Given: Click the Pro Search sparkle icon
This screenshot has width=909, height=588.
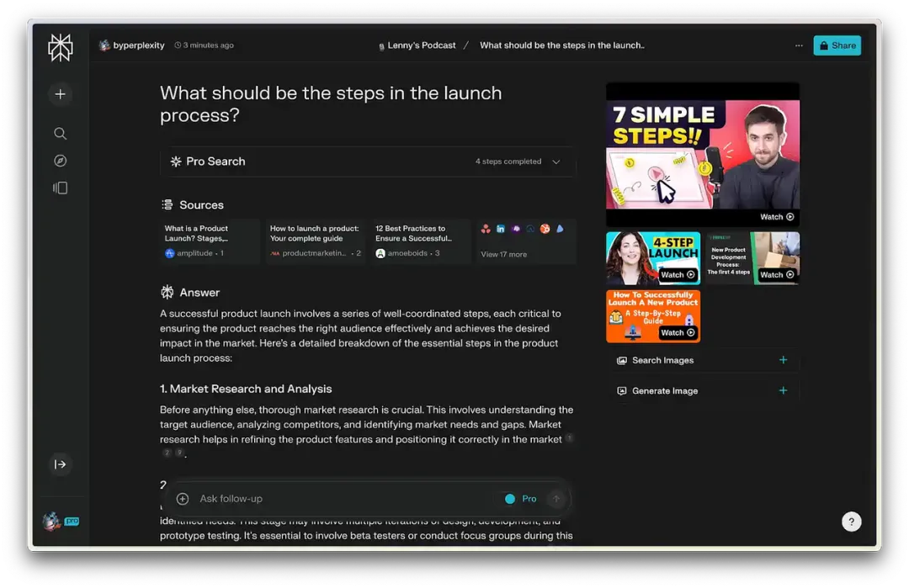Looking at the screenshot, I should tap(176, 162).
